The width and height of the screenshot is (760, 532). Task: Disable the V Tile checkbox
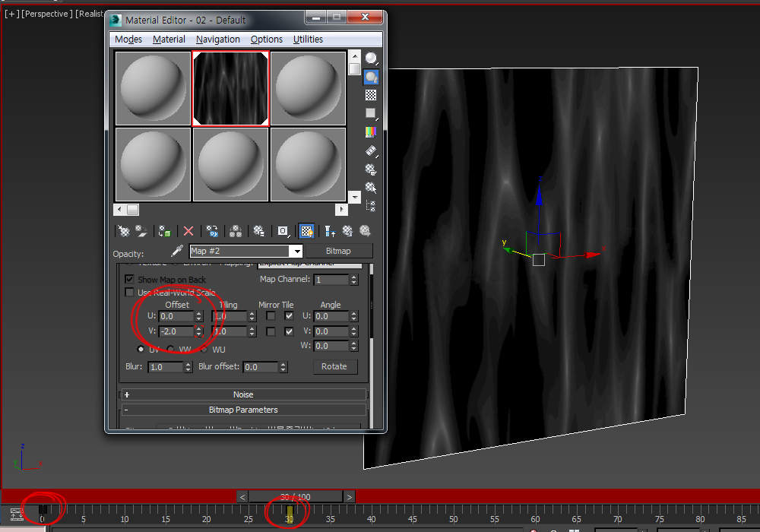coord(289,331)
